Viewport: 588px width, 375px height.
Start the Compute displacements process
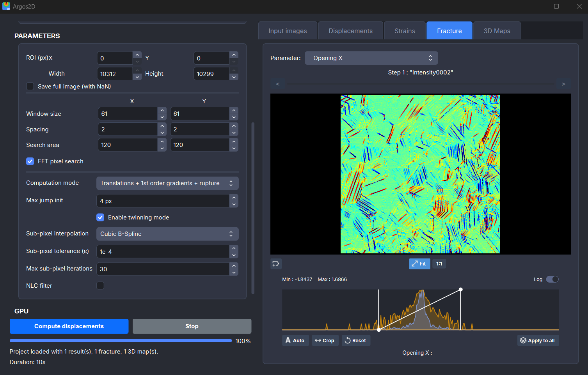pyautogui.click(x=69, y=326)
